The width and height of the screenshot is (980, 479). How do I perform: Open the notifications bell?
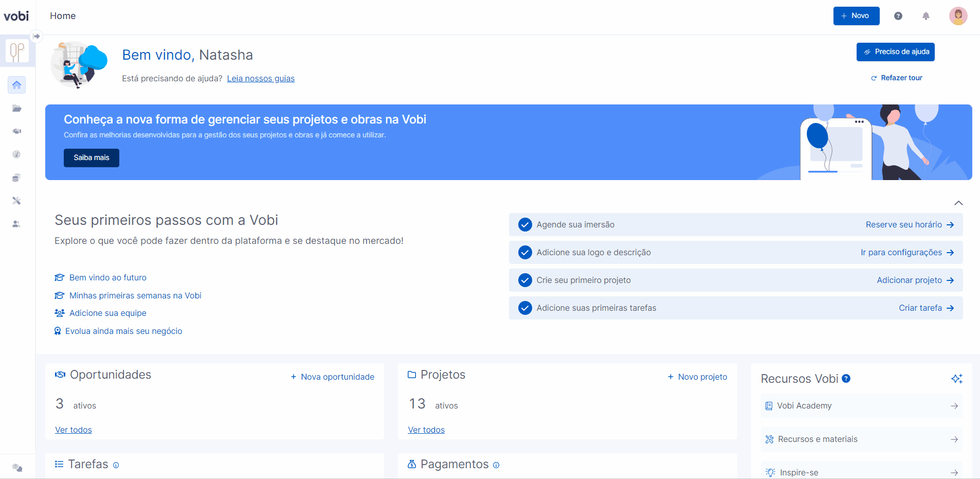pos(926,16)
